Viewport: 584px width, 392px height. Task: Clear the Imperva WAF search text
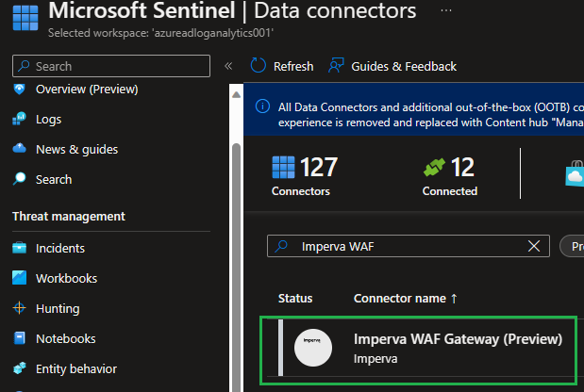point(534,246)
